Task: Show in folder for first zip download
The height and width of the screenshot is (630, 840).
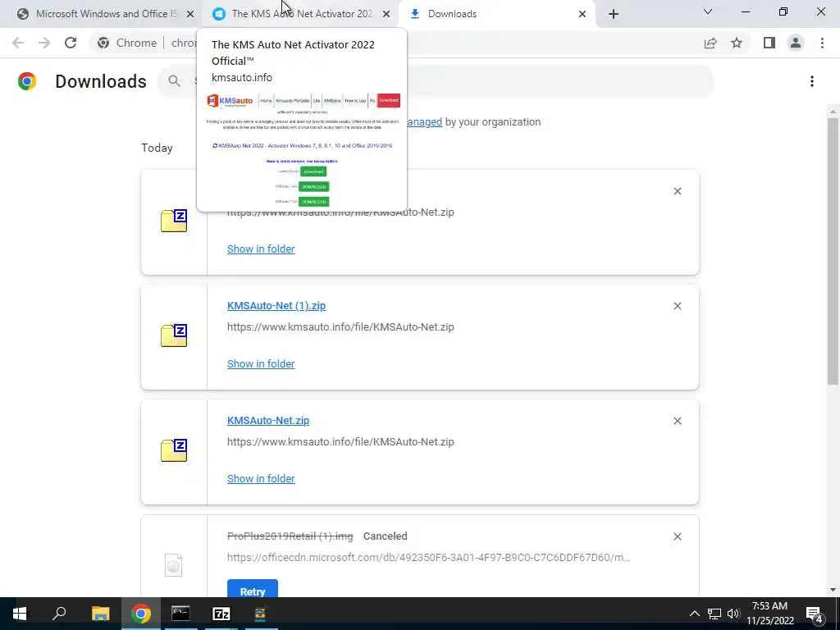Action: pos(260,249)
